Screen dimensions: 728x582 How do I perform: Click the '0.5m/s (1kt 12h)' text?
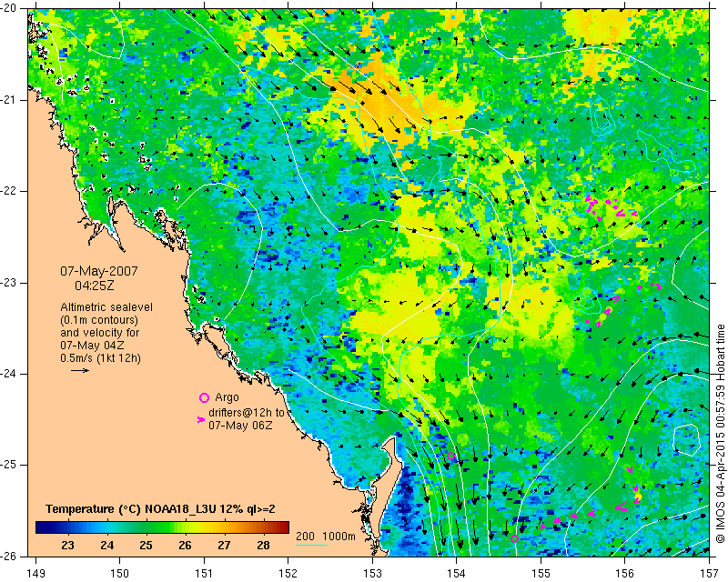tap(100, 357)
